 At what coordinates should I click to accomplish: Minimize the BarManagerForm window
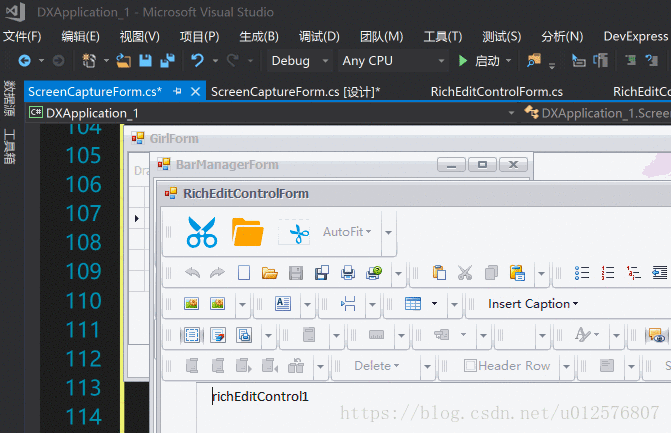[451, 165]
